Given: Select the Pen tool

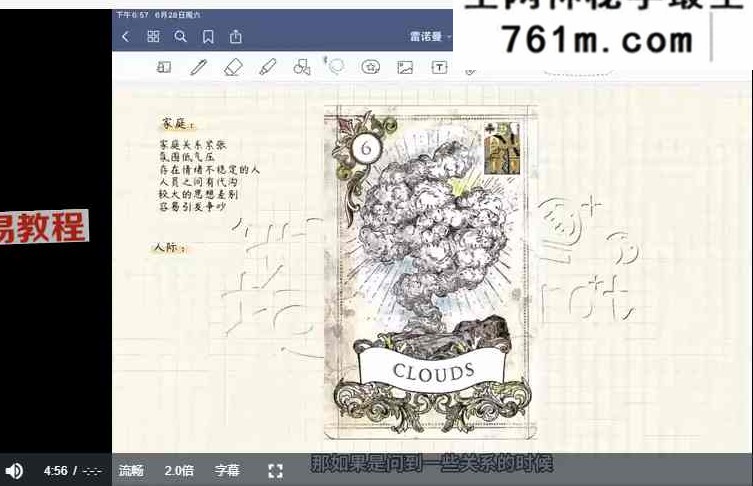Looking at the screenshot, I should 198,67.
